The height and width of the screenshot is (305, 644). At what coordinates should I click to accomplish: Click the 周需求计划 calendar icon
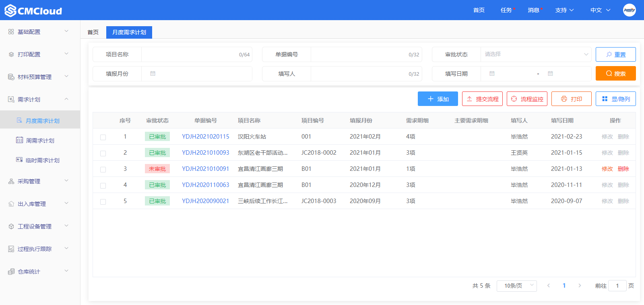pos(19,140)
